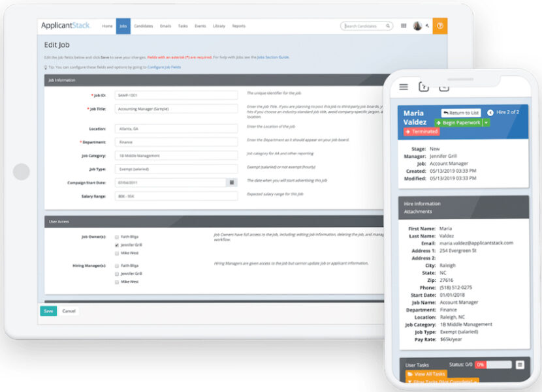
Task: Click the search magnifier in Search Candidates
Action: [x=389, y=25]
